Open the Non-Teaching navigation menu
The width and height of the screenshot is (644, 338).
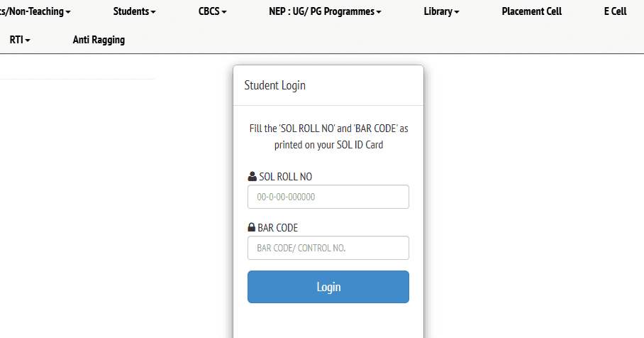point(35,12)
